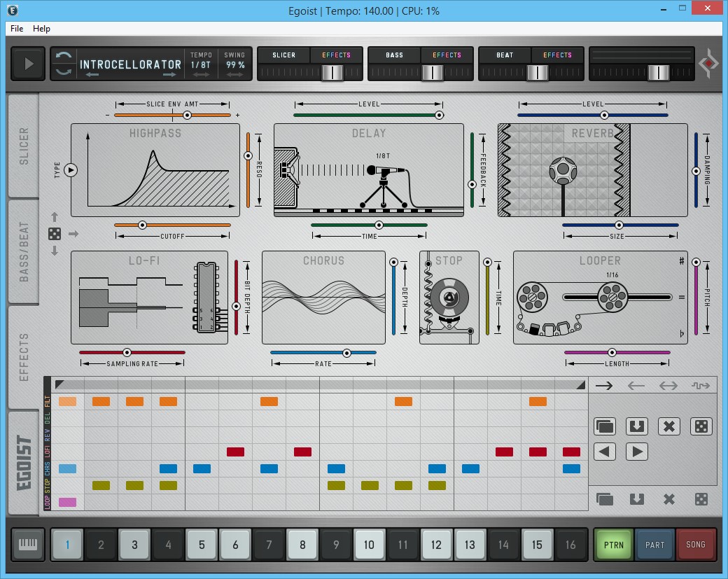Randomize sequence with upper dice icon
Image resolution: width=728 pixels, height=579 pixels.
pyautogui.click(x=701, y=426)
